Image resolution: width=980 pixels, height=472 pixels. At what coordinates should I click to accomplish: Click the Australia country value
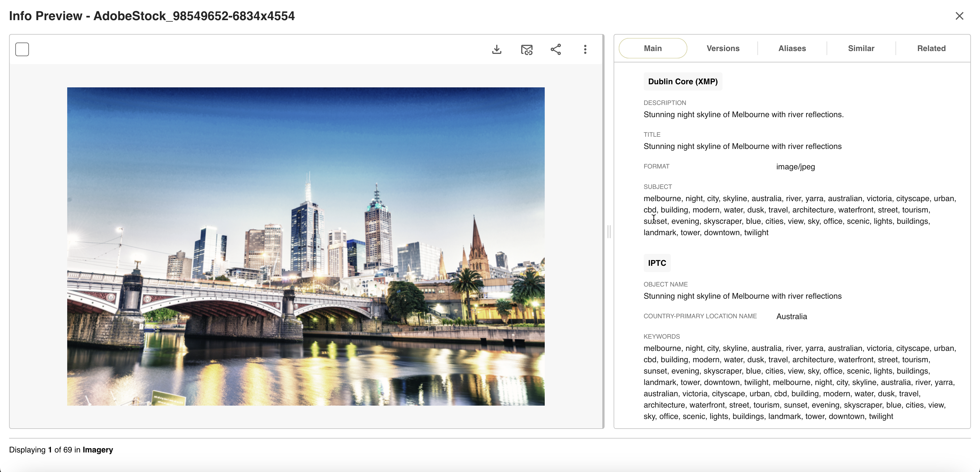click(x=791, y=316)
